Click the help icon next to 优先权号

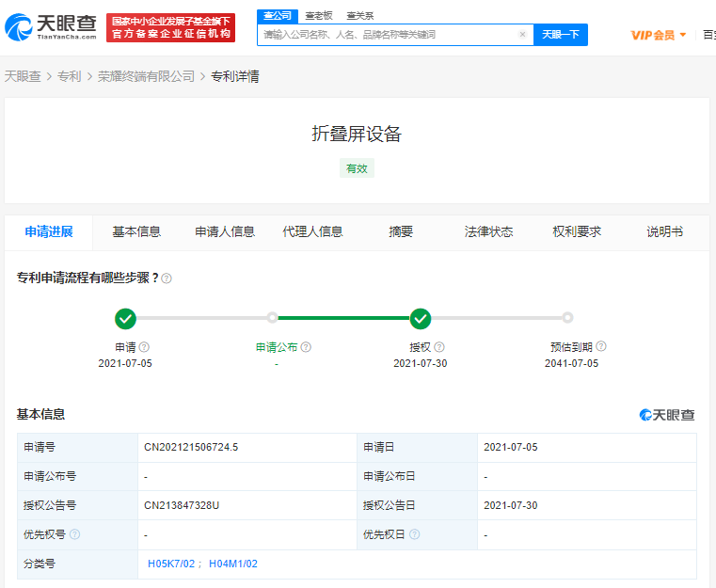tap(75, 534)
